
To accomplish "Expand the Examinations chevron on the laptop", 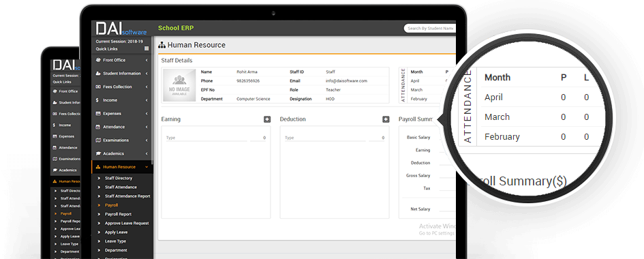I will coord(147,140).
